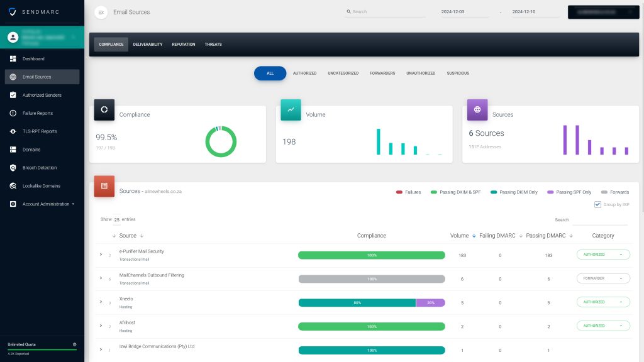
Task: Expand the e-Purifier Mail Security row
Action: pyautogui.click(x=101, y=255)
